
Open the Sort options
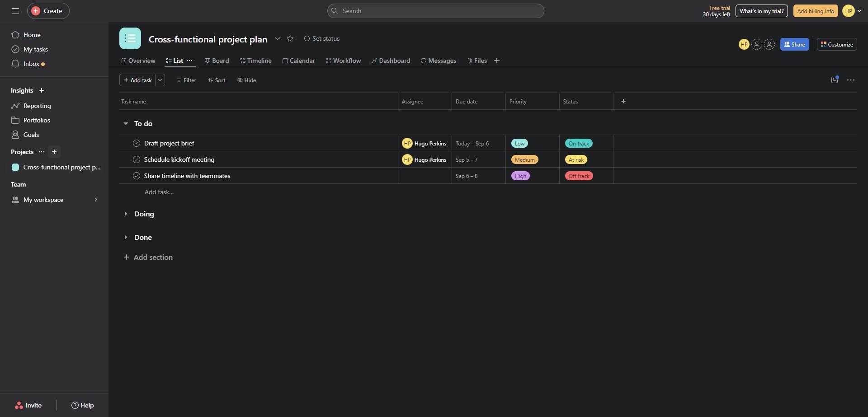click(x=217, y=80)
